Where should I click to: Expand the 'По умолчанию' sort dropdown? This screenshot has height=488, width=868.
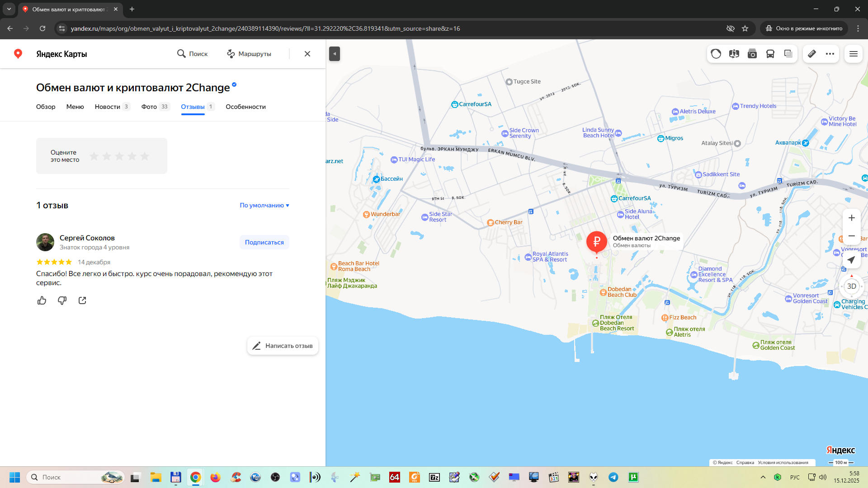[264, 205]
